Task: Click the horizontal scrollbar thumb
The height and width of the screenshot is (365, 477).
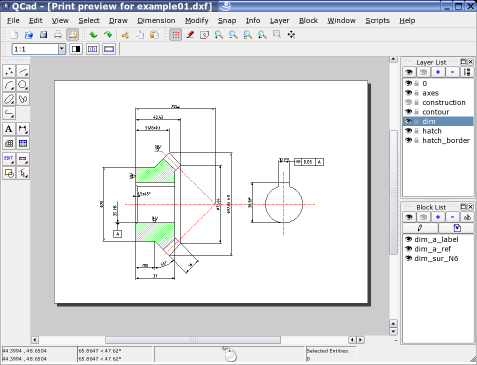Action: [x=193, y=340]
